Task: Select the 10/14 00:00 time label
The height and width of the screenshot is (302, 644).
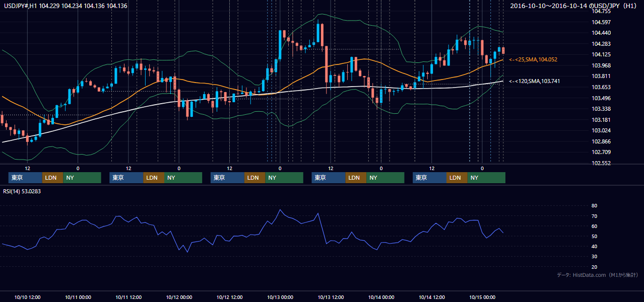Action: [381, 297]
